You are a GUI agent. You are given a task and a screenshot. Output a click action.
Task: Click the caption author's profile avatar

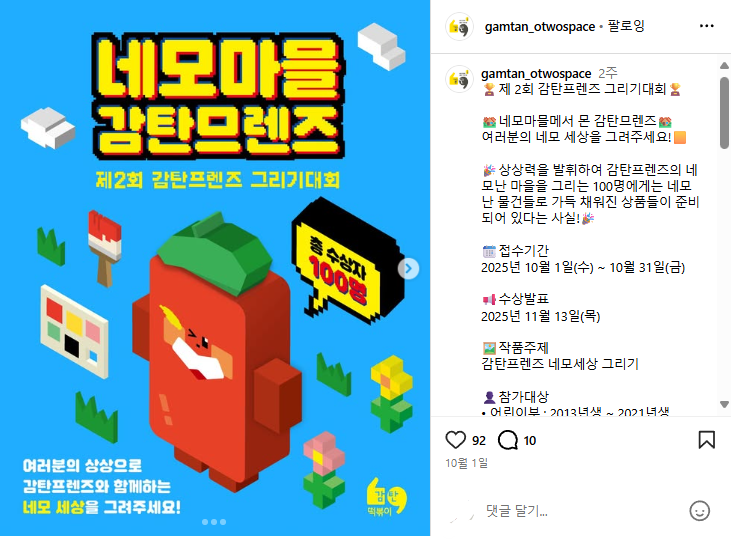[x=459, y=79]
